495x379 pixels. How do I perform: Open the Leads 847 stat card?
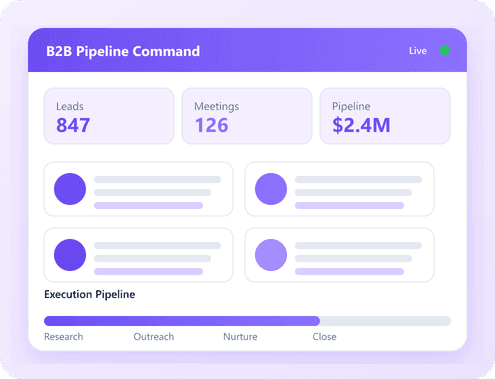(x=109, y=116)
